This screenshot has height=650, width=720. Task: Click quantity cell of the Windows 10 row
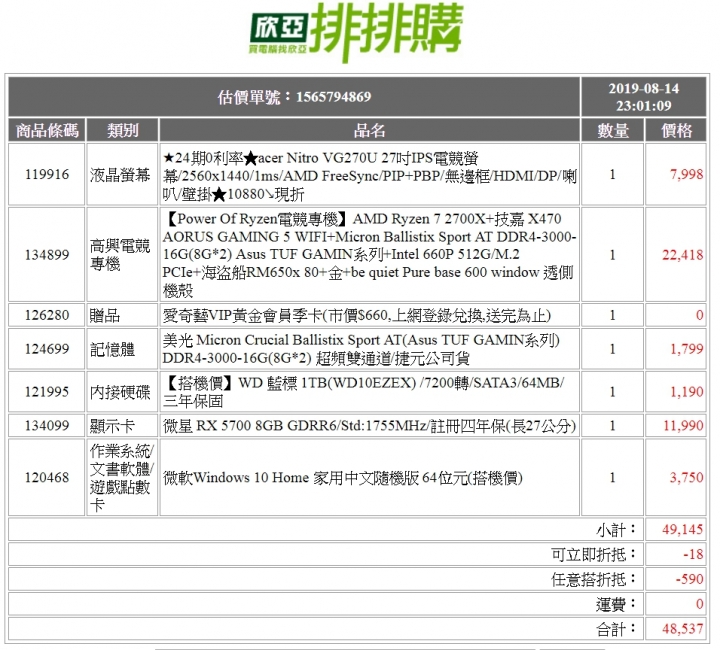[x=612, y=477]
